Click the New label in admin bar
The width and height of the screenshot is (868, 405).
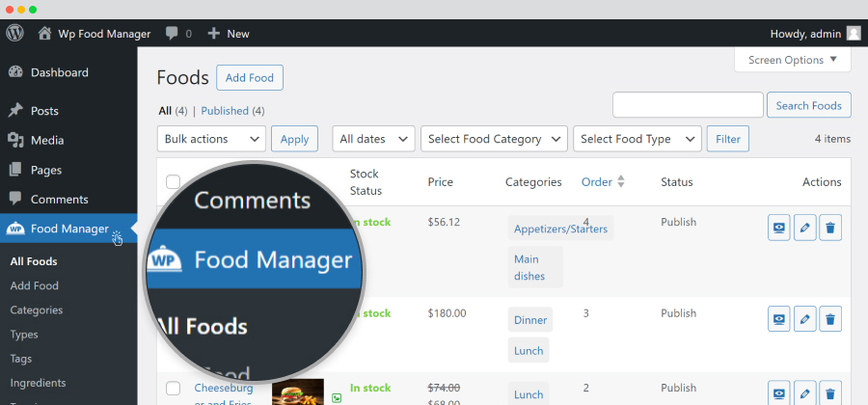point(238,34)
